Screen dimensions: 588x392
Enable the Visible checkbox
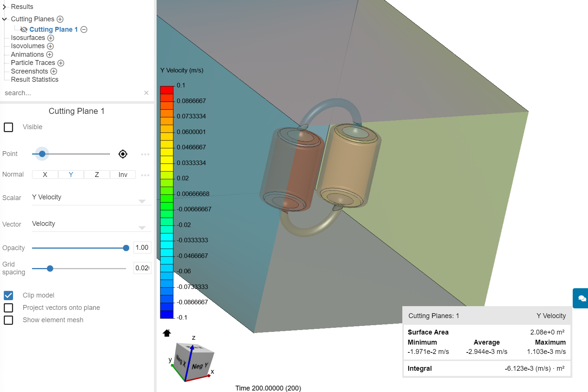(9, 127)
